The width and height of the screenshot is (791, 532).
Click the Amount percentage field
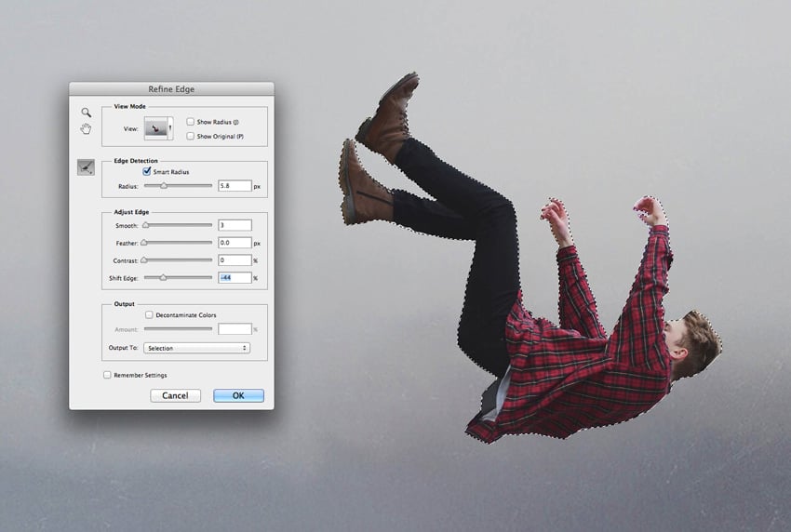pyautogui.click(x=235, y=329)
